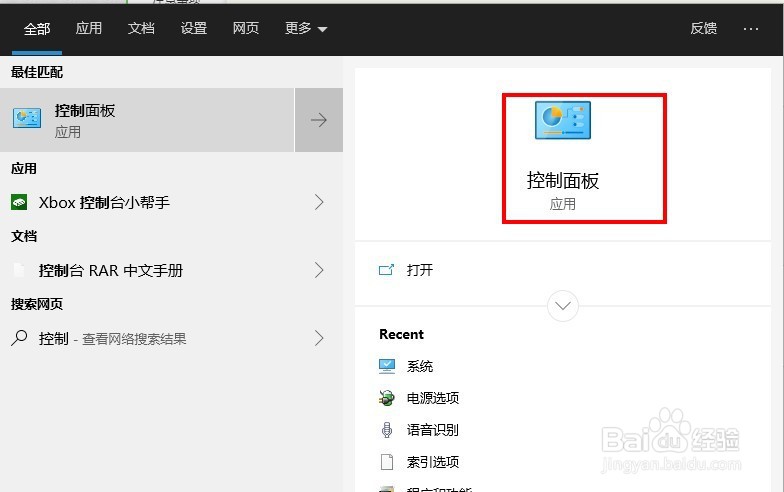Expand chevron for Xbox 控制台小帮手
The height and width of the screenshot is (492, 784).
pyautogui.click(x=319, y=202)
